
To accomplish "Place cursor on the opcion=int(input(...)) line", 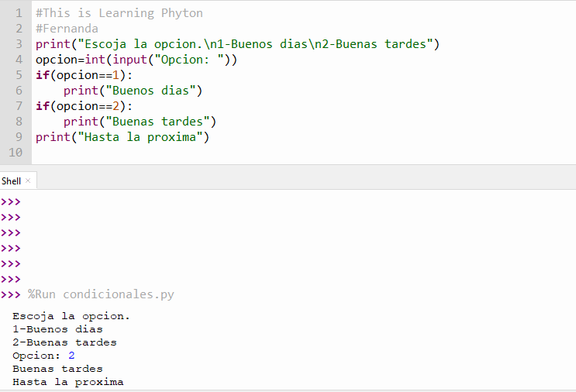I will (x=136, y=60).
